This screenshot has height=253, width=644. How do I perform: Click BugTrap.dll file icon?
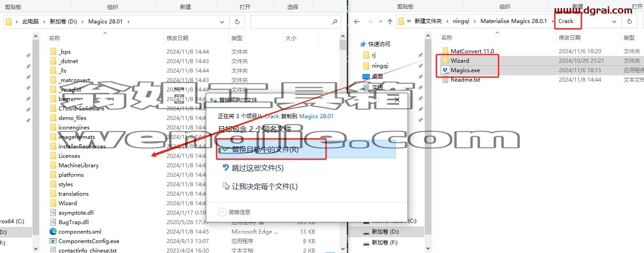[x=53, y=222]
